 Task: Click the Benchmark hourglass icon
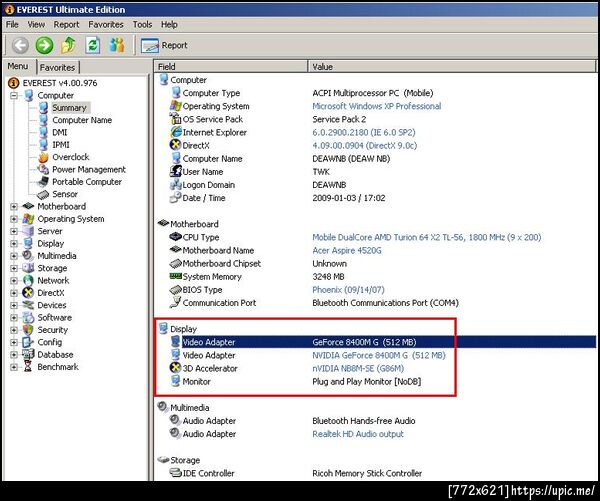coord(28,367)
